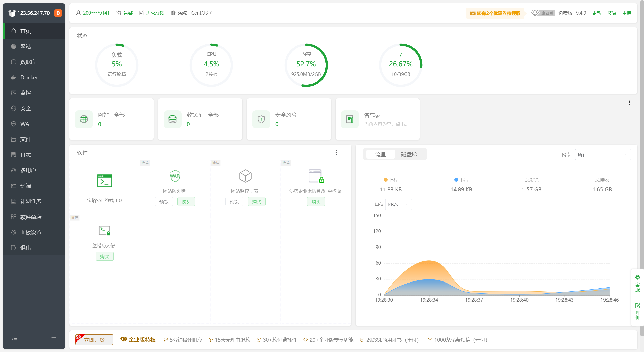Click the 网站防火墙 WAF shield icon
This screenshot has width=644, height=352.
click(x=175, y=176)
